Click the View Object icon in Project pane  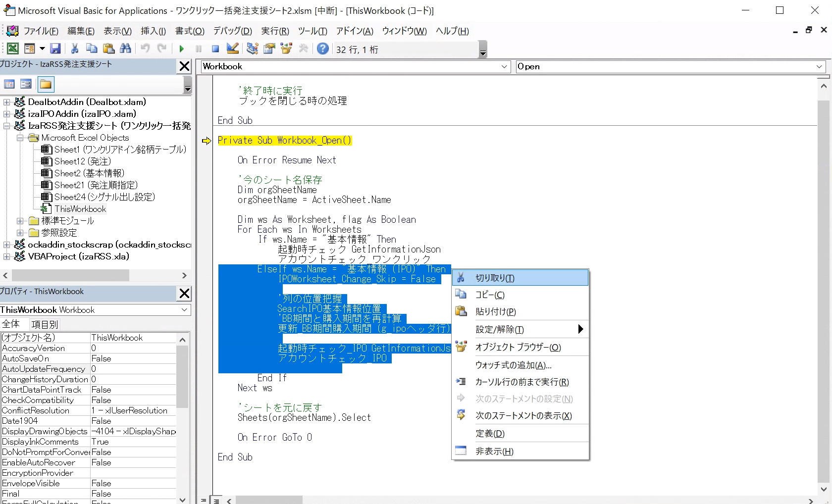tap(26, 84)
